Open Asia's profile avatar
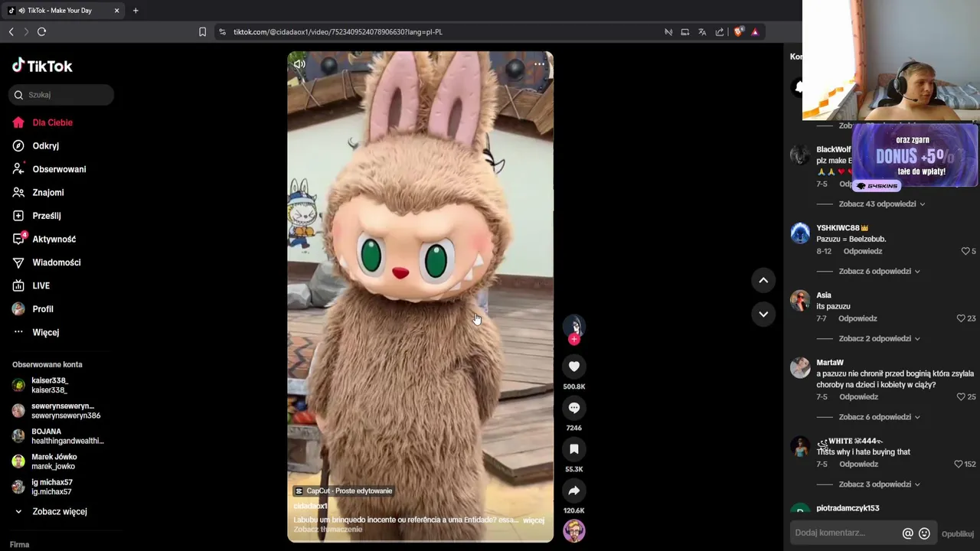The height and width of the screenshot is (551, 980). pyautogui.click(x=800, y=301)
